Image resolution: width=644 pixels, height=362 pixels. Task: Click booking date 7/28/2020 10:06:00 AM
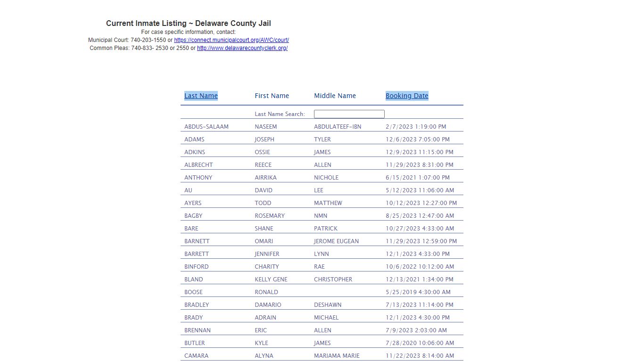point(420,343)
